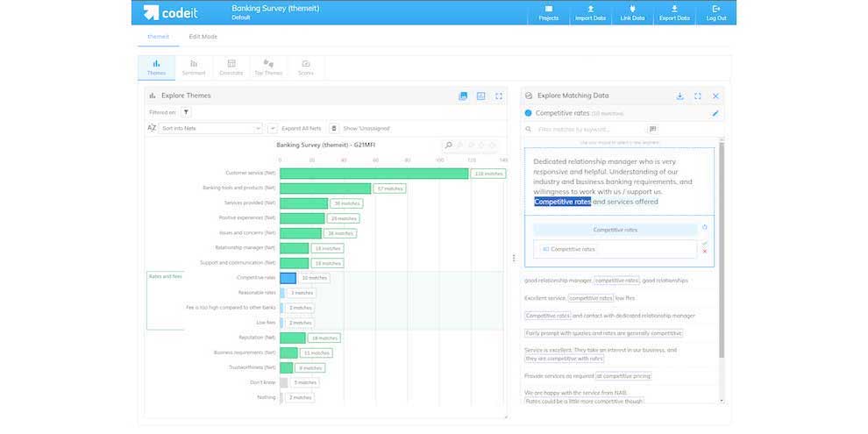The height and width of the screenshot is (434, 868).
Task: Open the Edit Mode tab
Action: (x=203, y=37)
